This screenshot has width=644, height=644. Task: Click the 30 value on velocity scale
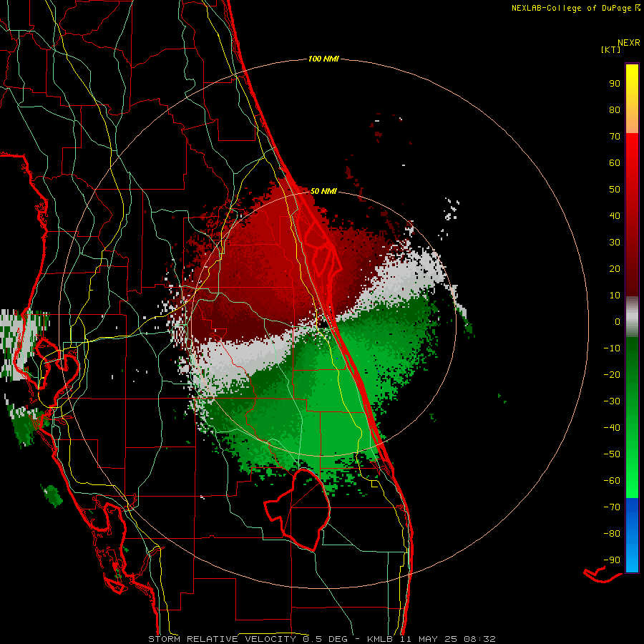tap(615, 243)
